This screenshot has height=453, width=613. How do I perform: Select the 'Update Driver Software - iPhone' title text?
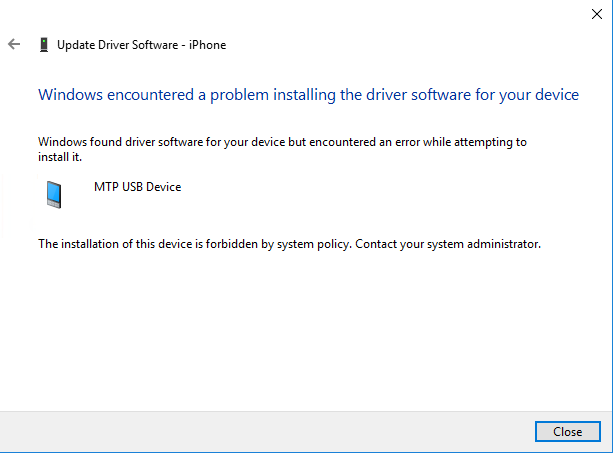(142, 45)
